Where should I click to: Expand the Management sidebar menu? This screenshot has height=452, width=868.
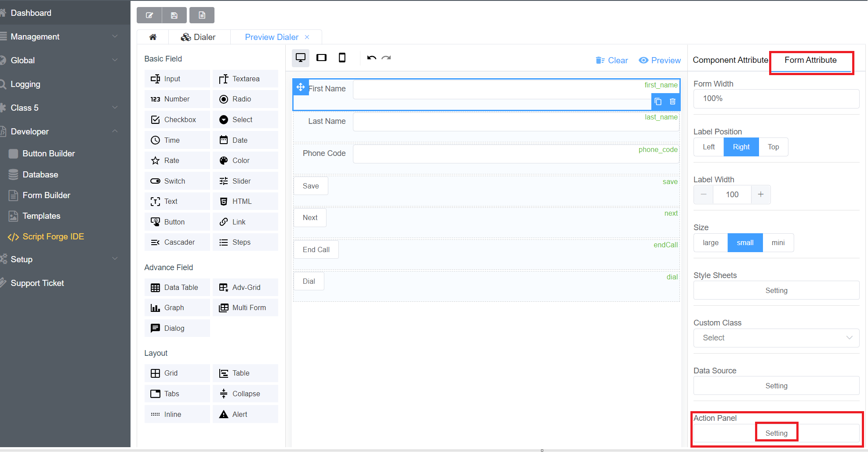click(62, 37)
